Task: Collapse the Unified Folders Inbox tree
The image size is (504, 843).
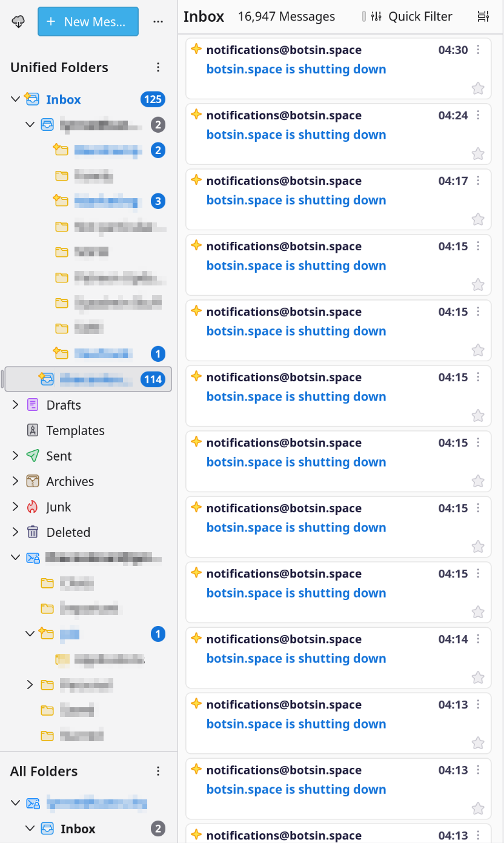Action: [x=15, y=99]
